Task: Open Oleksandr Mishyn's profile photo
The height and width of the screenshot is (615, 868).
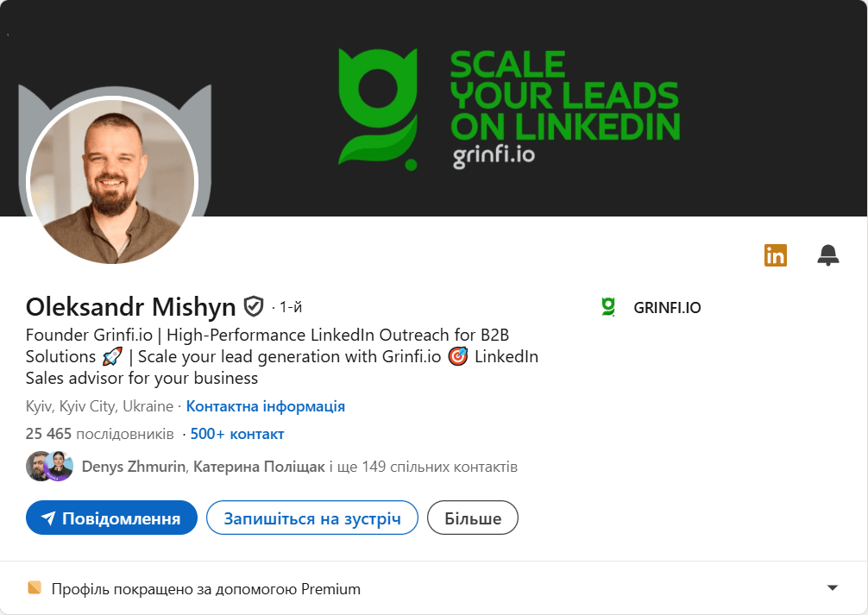Action: 112,181
